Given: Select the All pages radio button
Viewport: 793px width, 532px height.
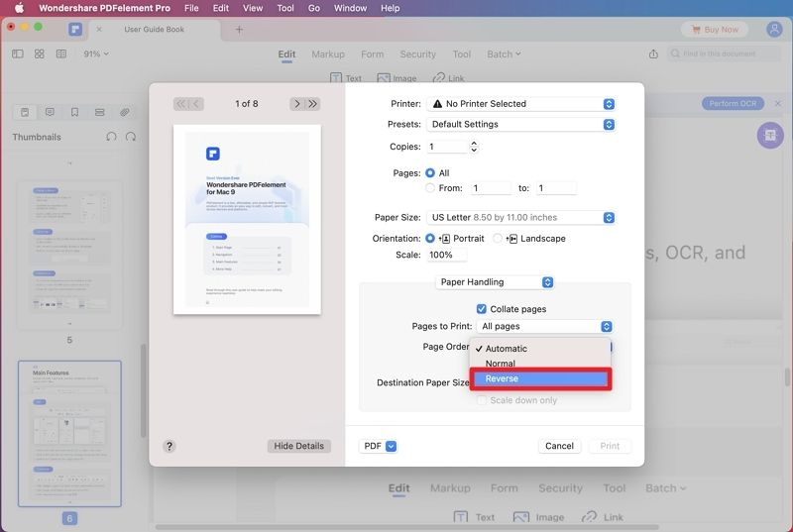Looking at the screenshot, I should [430, 172].
